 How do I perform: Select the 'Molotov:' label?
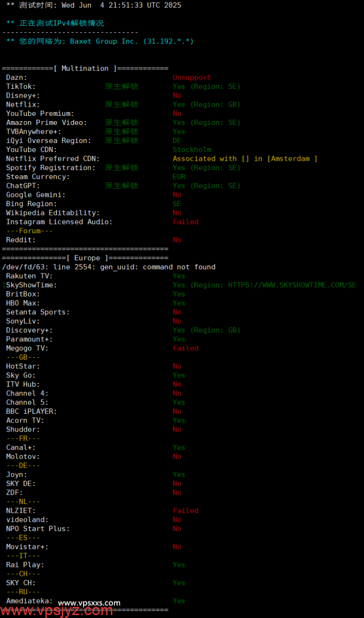point(23,456)
